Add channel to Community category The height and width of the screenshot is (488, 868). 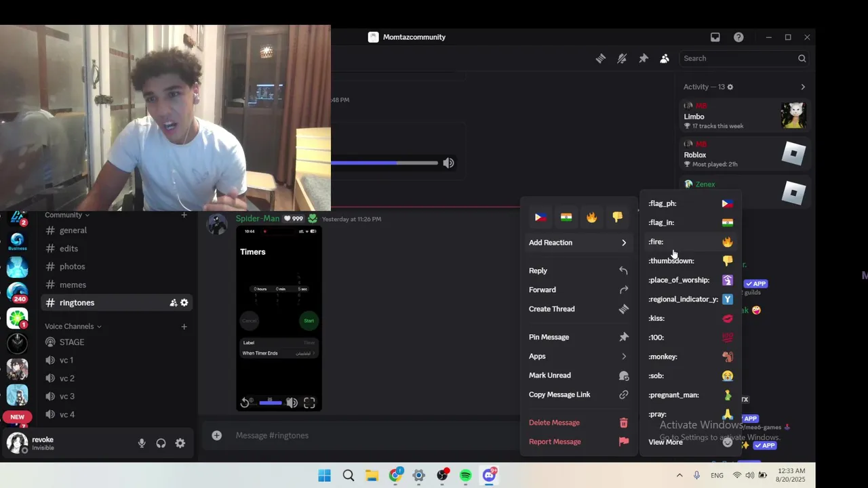click(x=184, y=215)
